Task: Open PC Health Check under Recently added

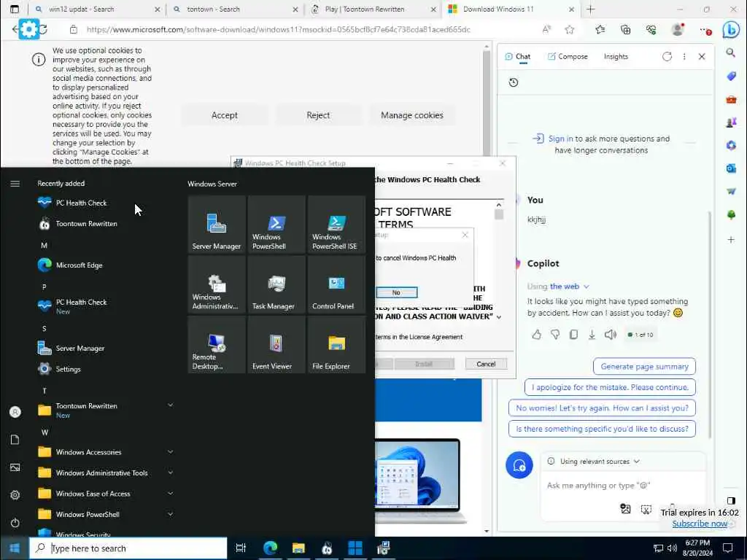Action: 105,203
